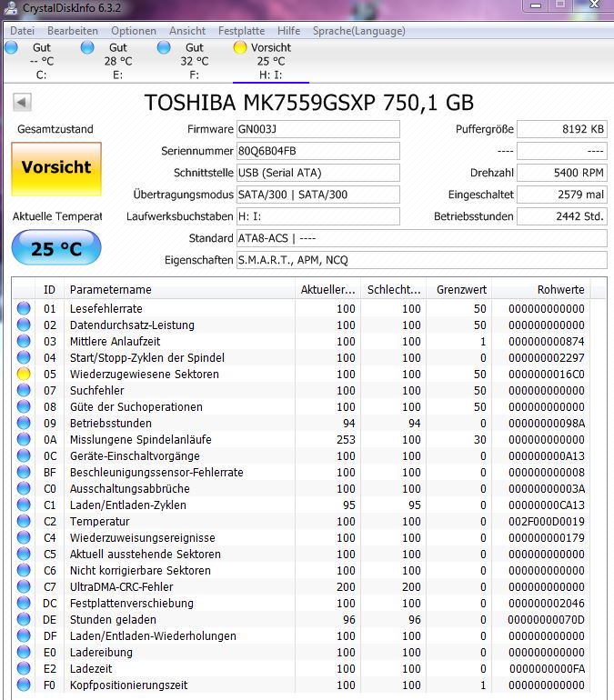
Task: Click the yellow Vorsicht health status button
Action: [x=56, y=169]
